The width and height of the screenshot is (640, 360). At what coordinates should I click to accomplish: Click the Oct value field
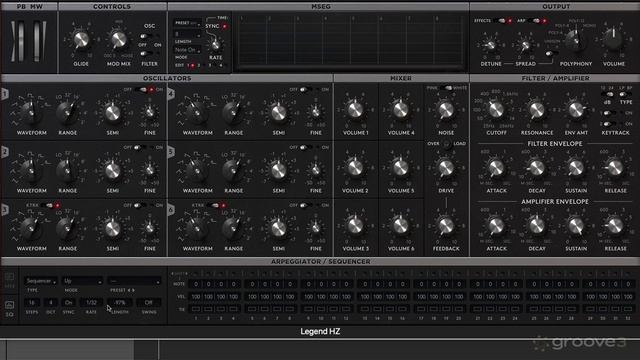click(51, 302)
